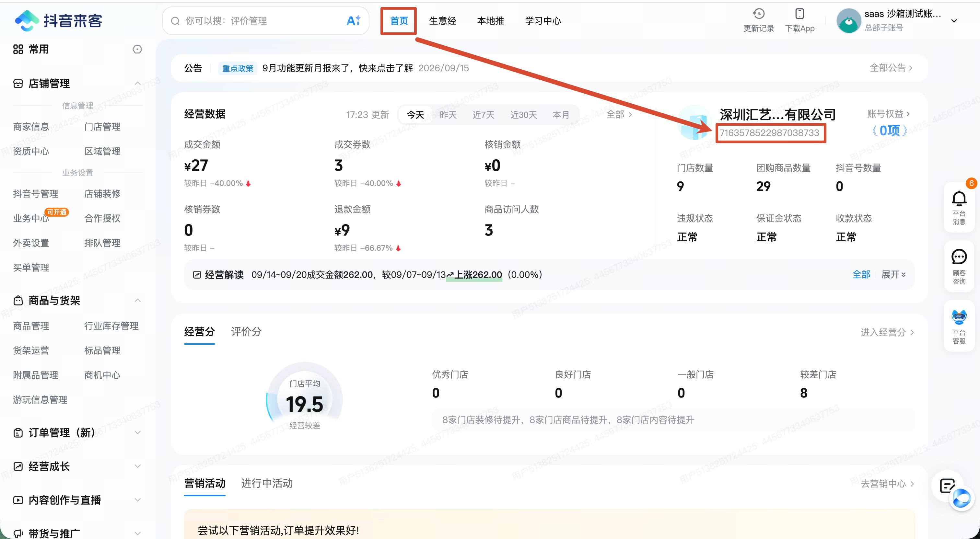Open 平台客服 robot assistant
This screenshot has width=980, height=539.
click(959, 317)
